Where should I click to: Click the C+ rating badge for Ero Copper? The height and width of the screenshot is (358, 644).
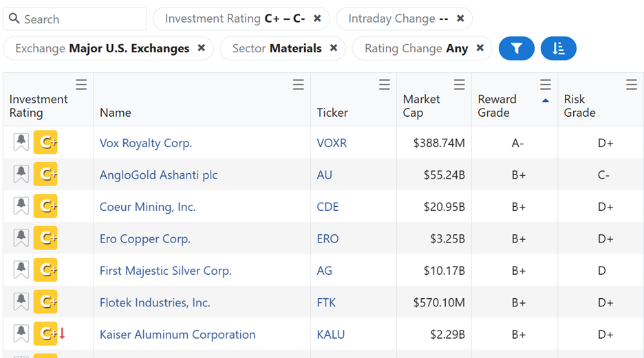[46, 238]
